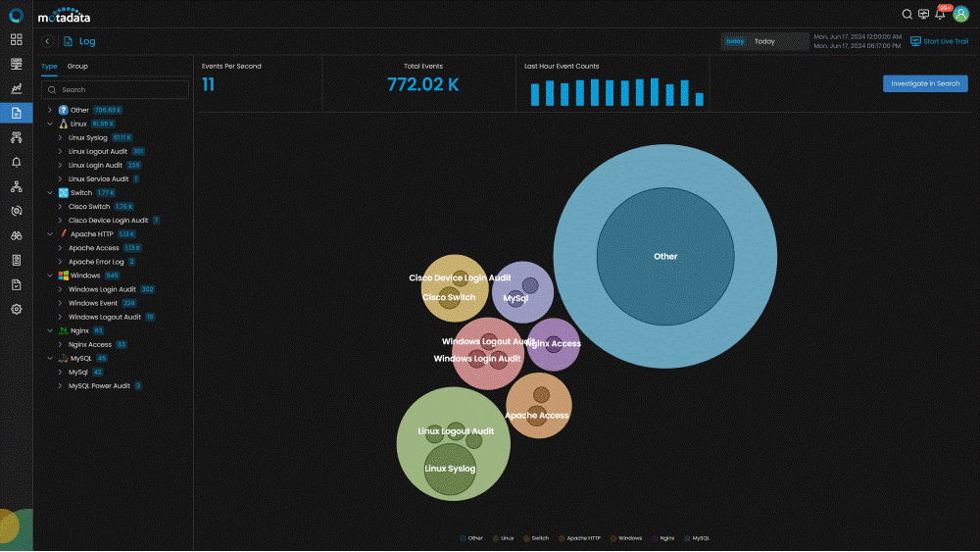The height and width of the screenshot is (552, 980).
Task: Open the monitor screen icon in header
Action: pyautogui.click(x=924, y=14)
